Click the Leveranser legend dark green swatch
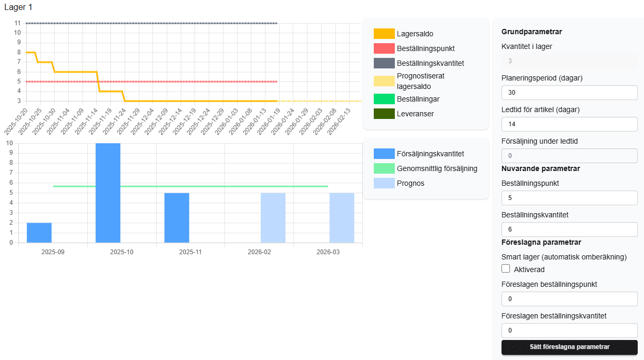Image resolution: width=644 pixels, height=360 pixels. pos(384,114)
